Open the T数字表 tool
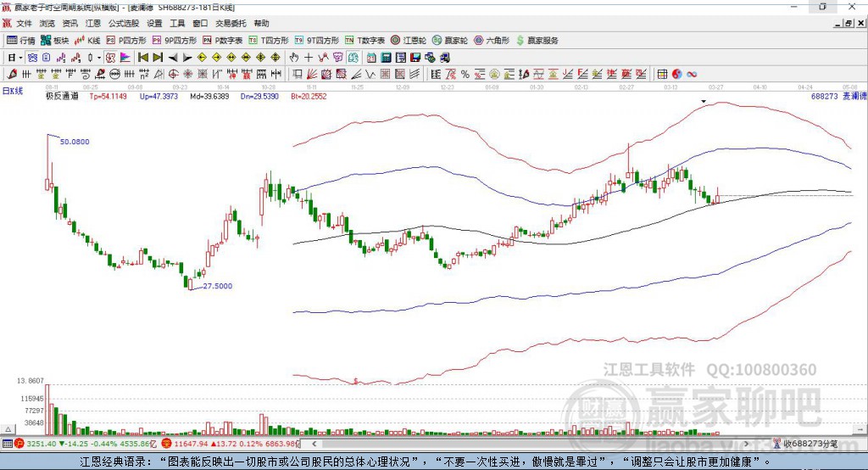The width and height of the screenshot is (868, 470). pyautogui.click(x=364, y=41)
